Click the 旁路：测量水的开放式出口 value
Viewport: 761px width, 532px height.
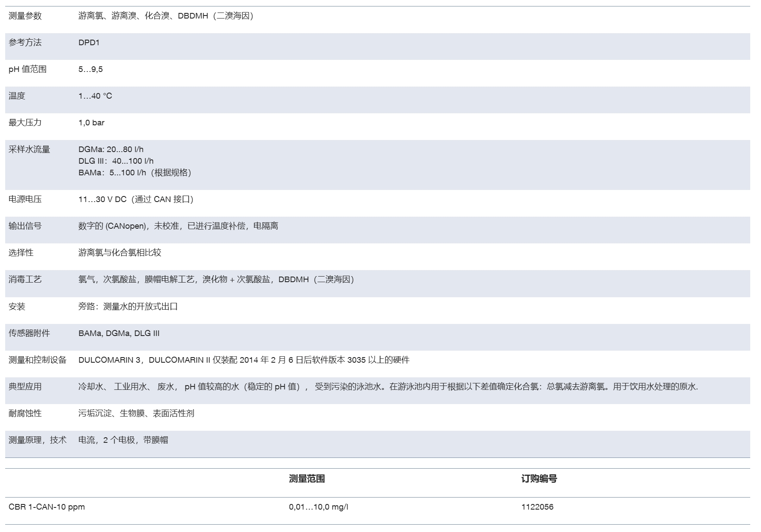[128, 307]
